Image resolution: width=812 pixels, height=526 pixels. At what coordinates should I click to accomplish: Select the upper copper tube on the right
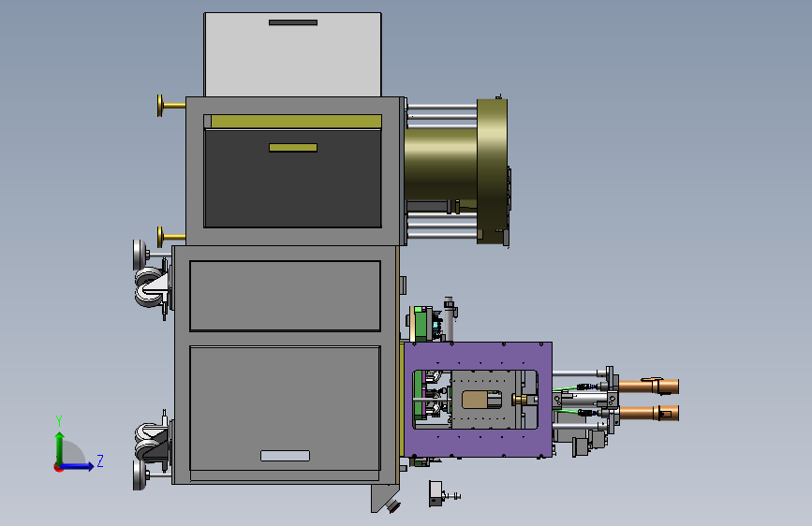coord(647,387)
